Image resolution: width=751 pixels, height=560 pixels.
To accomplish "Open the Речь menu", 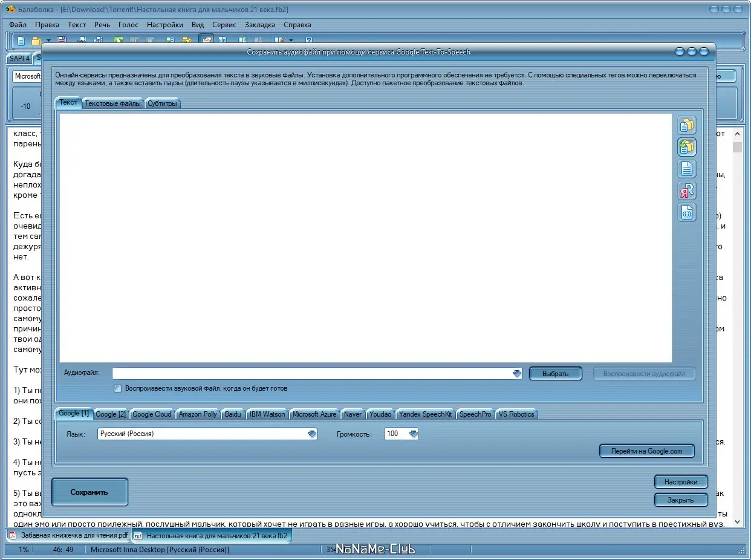I will coord(102,25).
